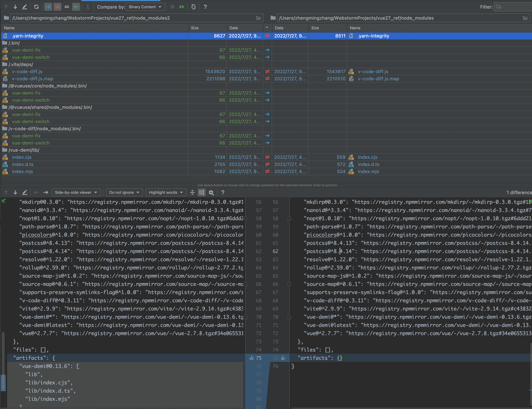This screenshot has width=532, height=409.
Task: Select index.cjs in the left pane
Action: click(21, 157)
